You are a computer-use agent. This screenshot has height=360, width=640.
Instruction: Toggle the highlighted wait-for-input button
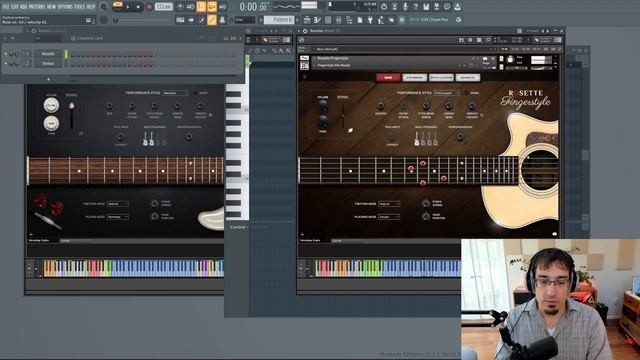[201, 7]
